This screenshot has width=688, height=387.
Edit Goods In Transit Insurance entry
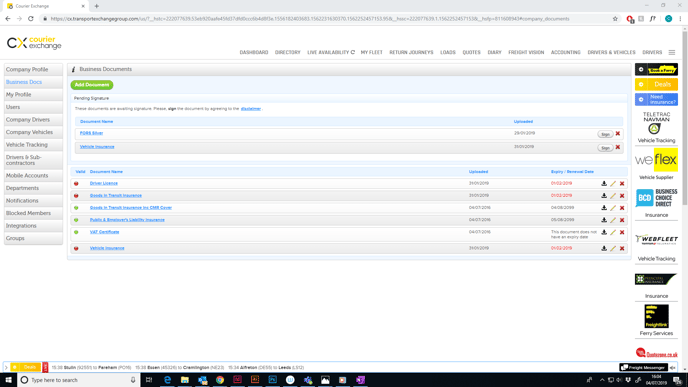[x=613, y=196]
